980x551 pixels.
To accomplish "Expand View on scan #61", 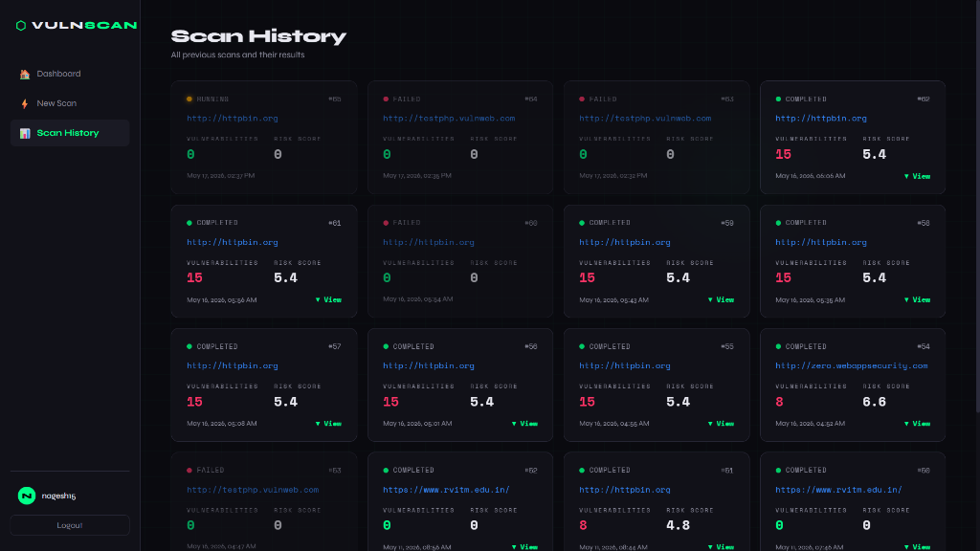I will click(x=328, y=300).
